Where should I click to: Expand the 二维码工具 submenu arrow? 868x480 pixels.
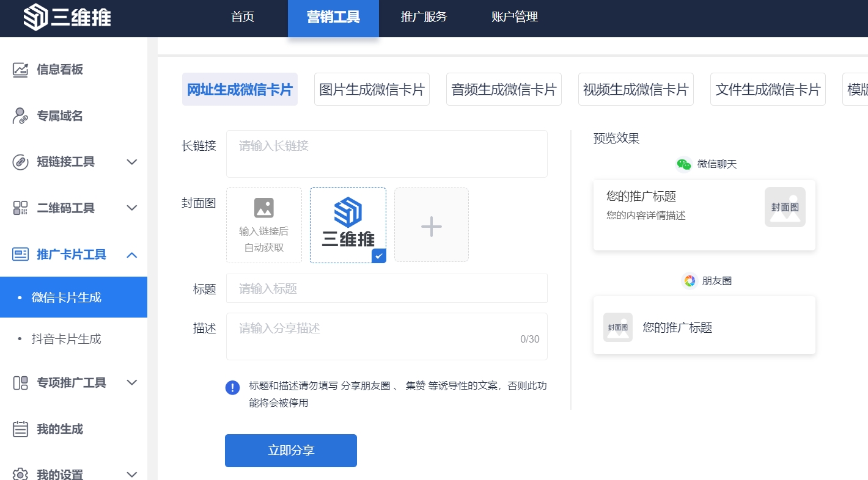click(x=131, y=208)
